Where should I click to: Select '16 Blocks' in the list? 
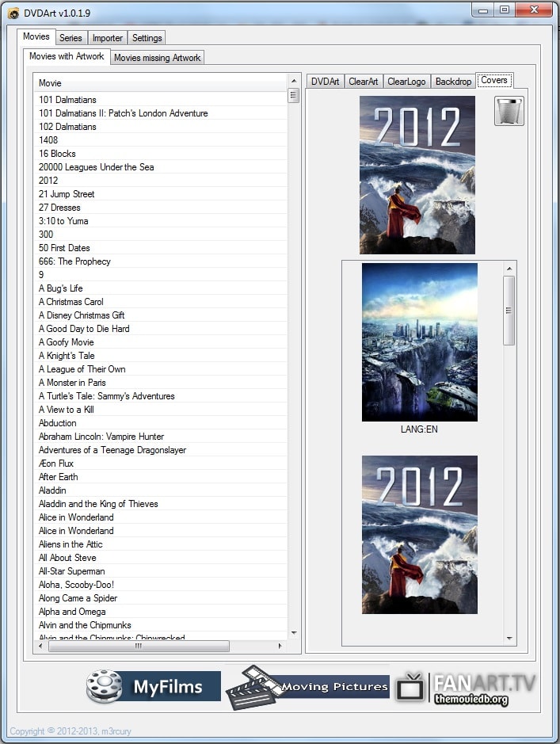160,154
